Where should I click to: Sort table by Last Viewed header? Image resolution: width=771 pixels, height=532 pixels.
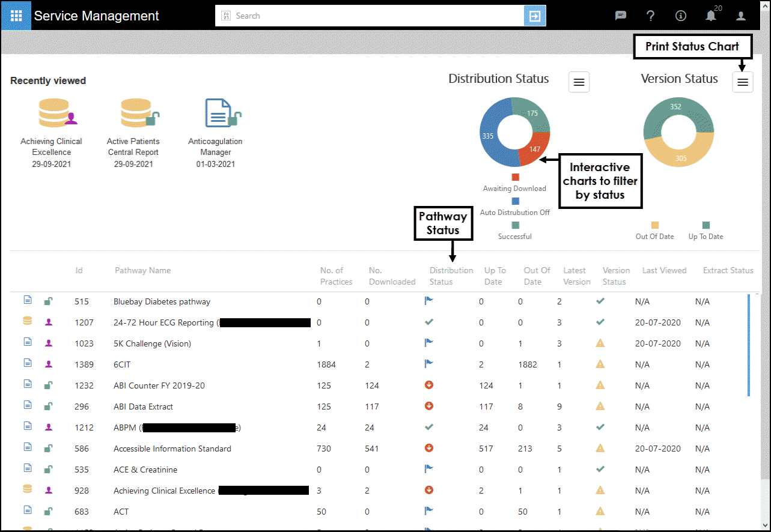[664, 270]
